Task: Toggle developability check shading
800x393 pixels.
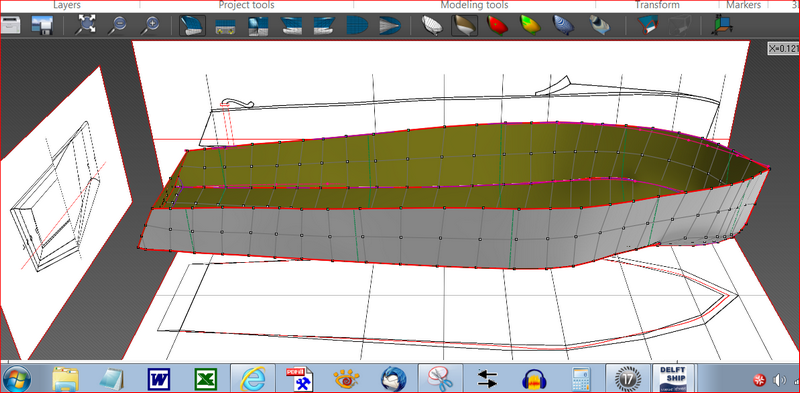Action: 531,25
